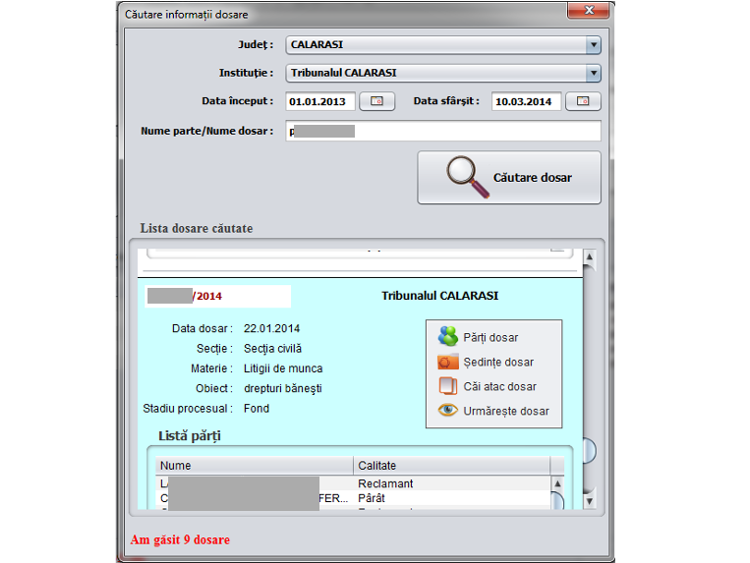The image size is (750, 563).
Task: Click the Căi atac dosar documents icon
Action: (447, 386)
